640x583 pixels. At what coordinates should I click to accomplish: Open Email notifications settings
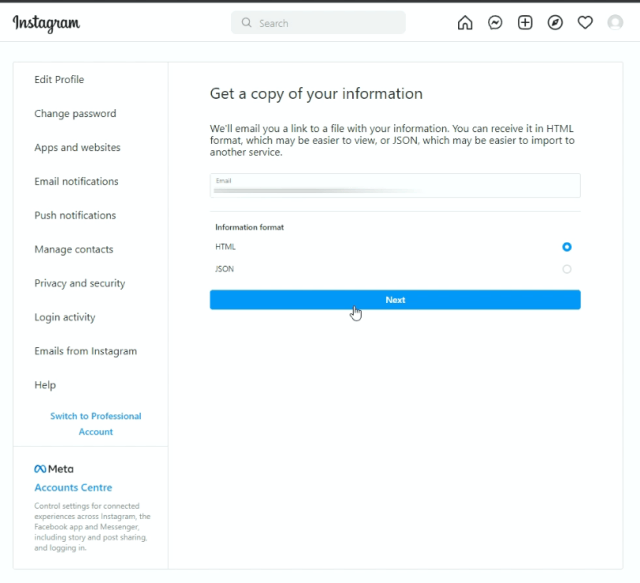[76, 181]
